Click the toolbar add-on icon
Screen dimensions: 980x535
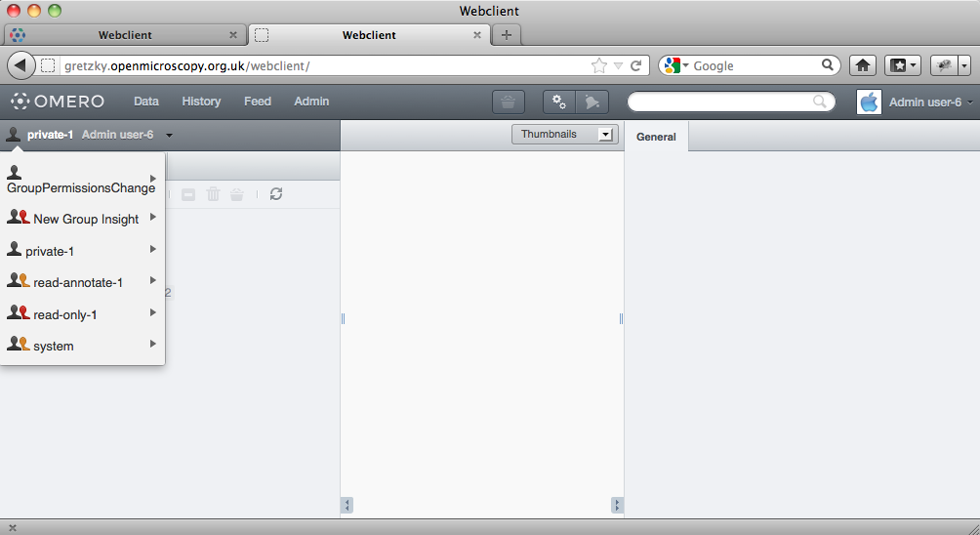pos(945,65)
